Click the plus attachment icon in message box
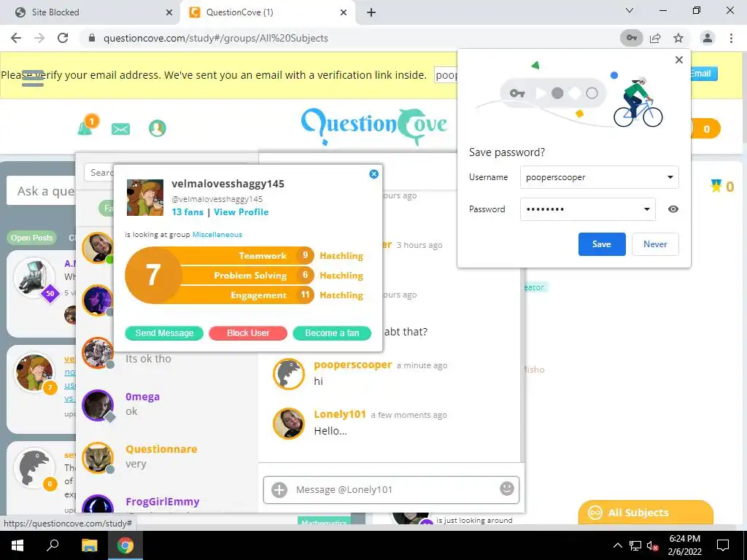The width and height of the screenshot is (747, 560). coord(279,489)
